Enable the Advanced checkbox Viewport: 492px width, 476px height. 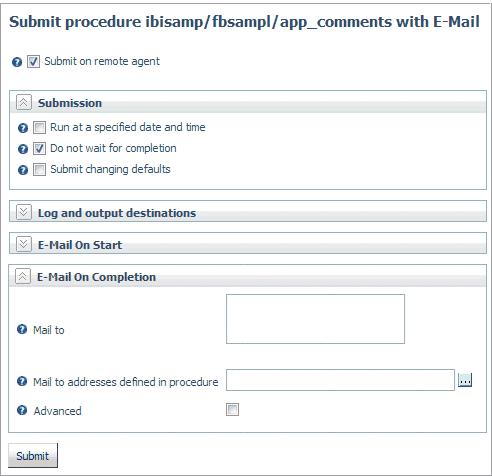[232, 410]
